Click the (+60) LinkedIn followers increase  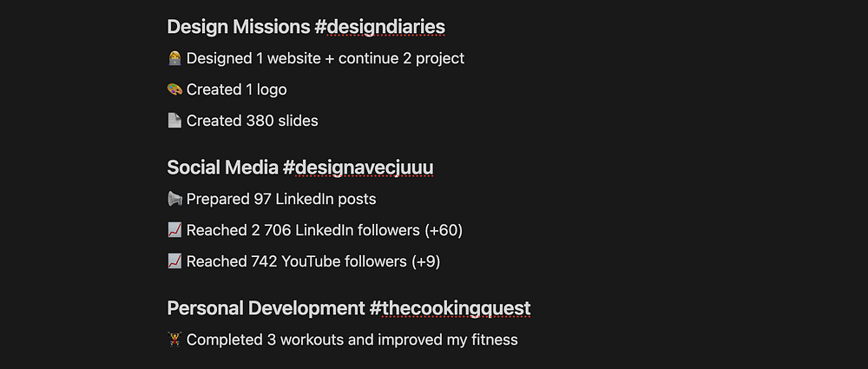pos(443,230)
